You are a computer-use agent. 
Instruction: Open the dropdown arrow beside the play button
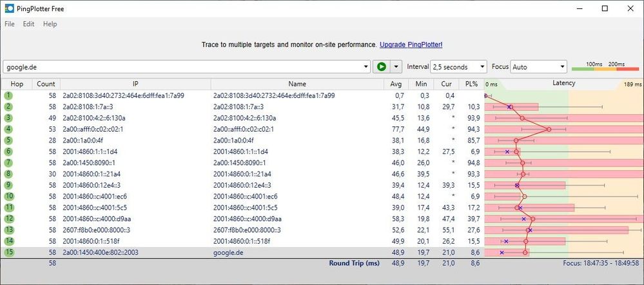[396, 66]
